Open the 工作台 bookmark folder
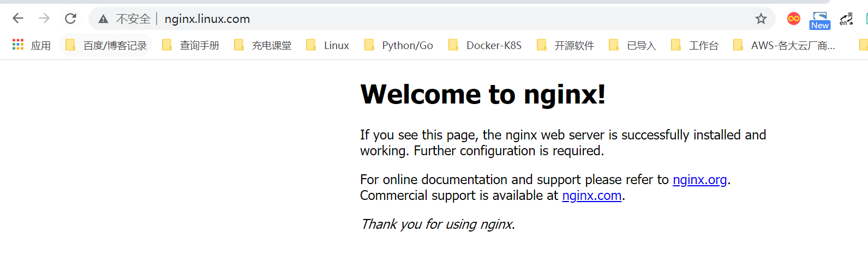868x280 pixels. (x=695, y=45)
